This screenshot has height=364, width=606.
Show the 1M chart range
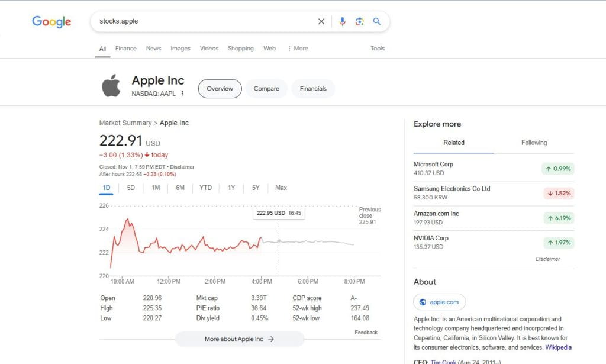coord(156,188)
